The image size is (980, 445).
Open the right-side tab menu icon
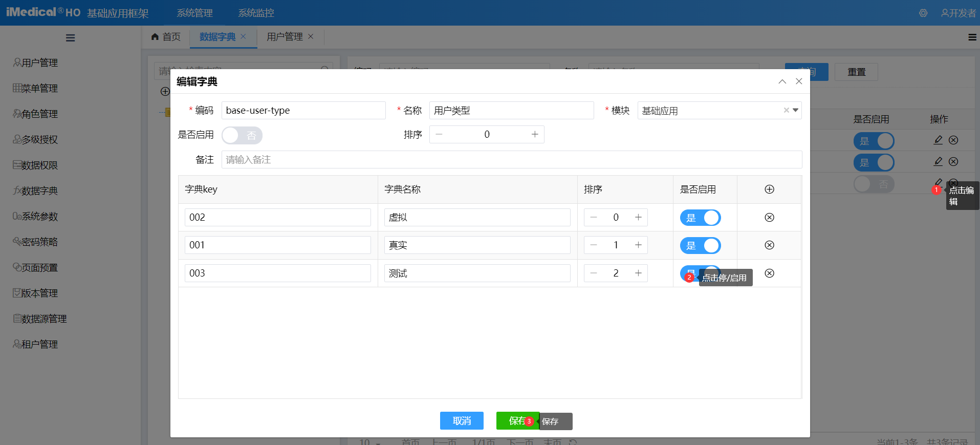(x=972, y=37)
